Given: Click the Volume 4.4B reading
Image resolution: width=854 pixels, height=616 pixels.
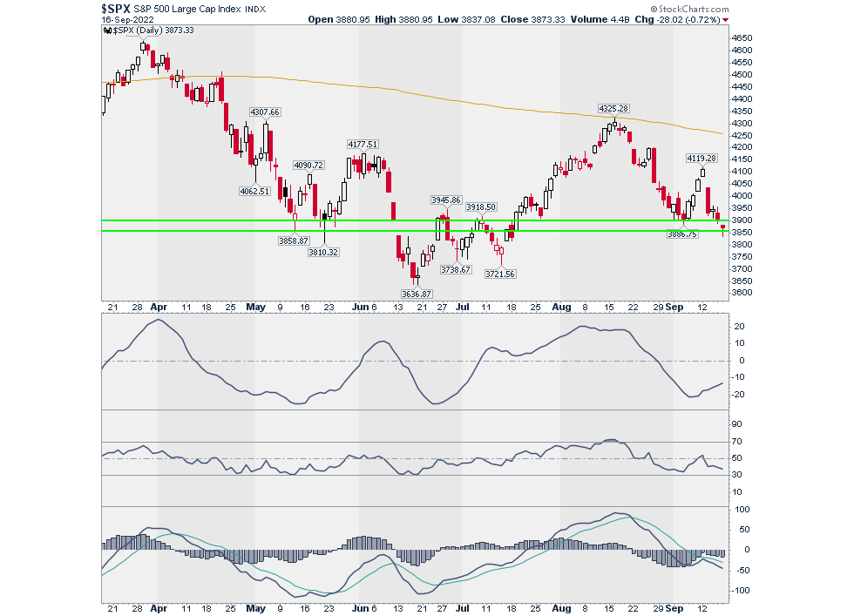Looking at the screenshot, I should (x=600, y=20).
